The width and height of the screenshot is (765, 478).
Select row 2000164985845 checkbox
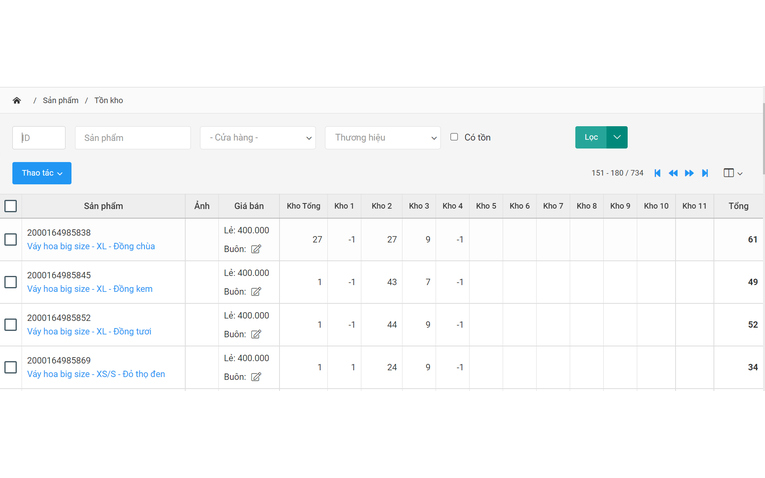10,282
